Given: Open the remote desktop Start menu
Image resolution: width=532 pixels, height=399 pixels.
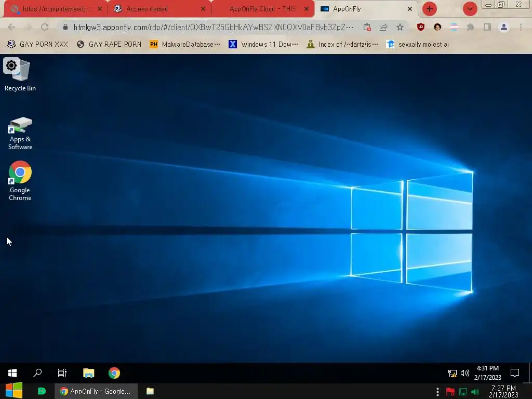Looking at the screenshot, I should (12, 373).
